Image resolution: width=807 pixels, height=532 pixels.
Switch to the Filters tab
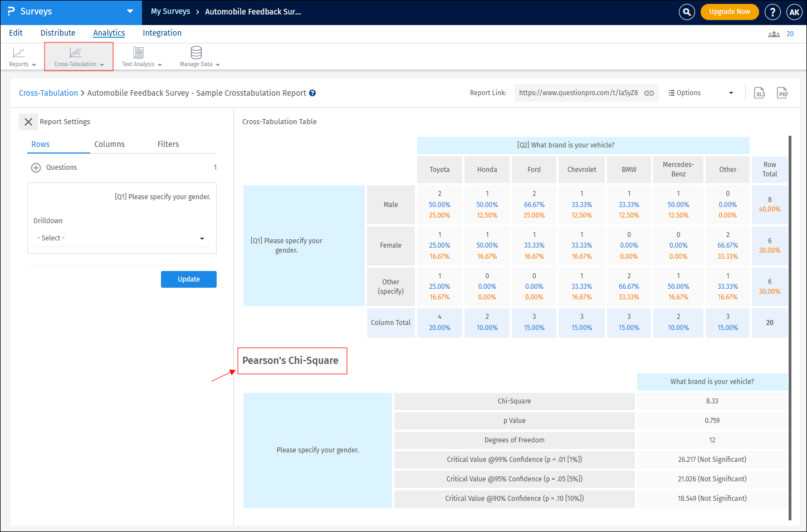(x=168, y=144)
